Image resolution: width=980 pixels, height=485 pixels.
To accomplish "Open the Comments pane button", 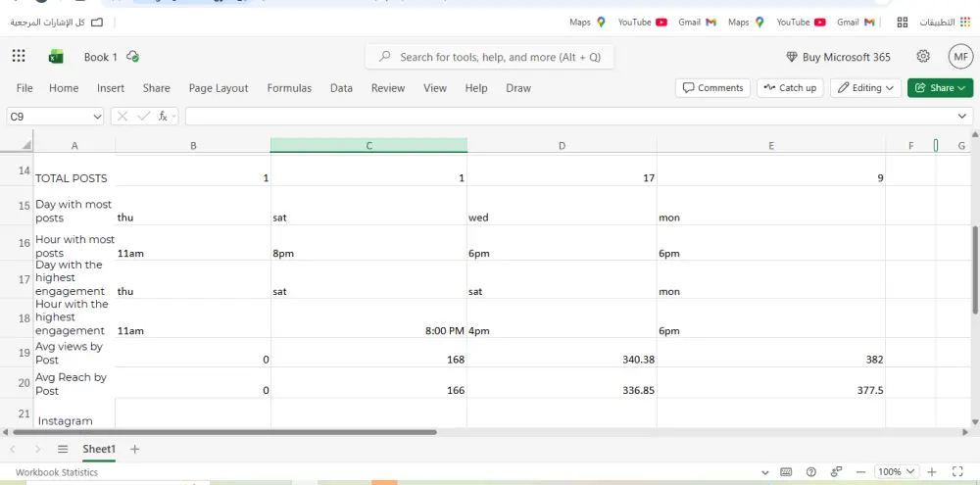I will 712,87.
